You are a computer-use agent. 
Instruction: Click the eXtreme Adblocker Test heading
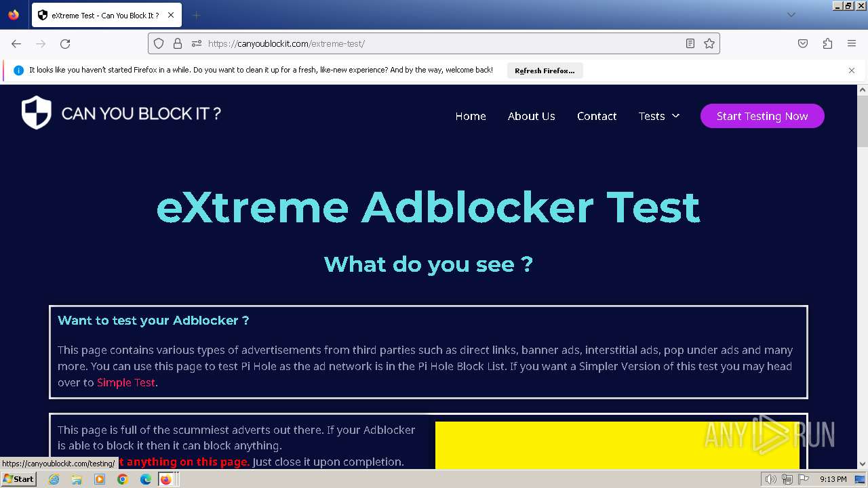(x=428, y=207)
